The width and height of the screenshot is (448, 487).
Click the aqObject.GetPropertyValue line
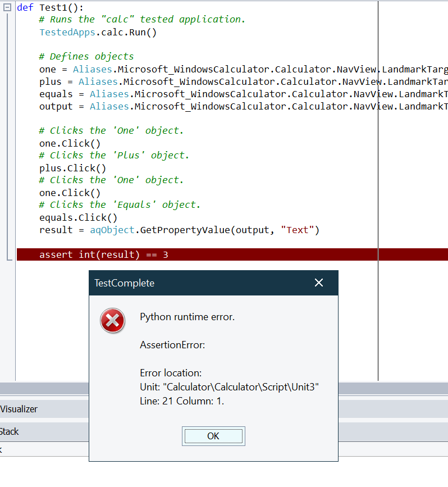[179, 230]
